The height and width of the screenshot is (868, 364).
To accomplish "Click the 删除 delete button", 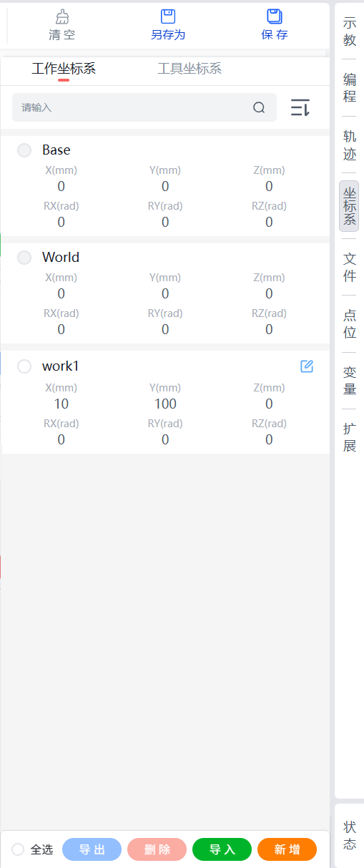I will [157, 849].
